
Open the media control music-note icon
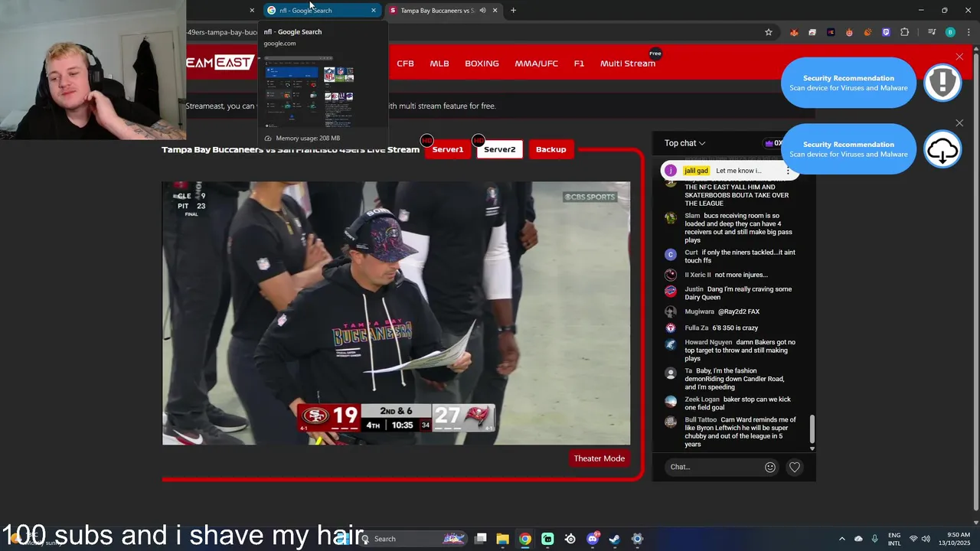coord(932,32)
